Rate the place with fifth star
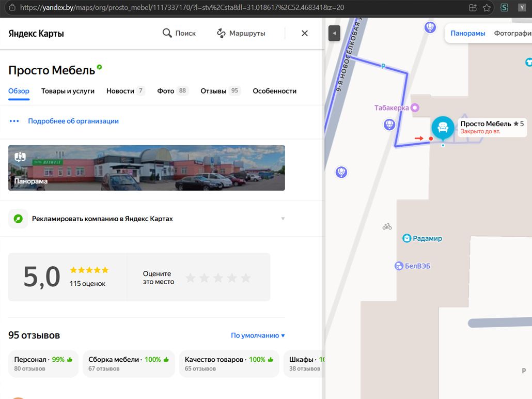 click(x=246, y=278)
